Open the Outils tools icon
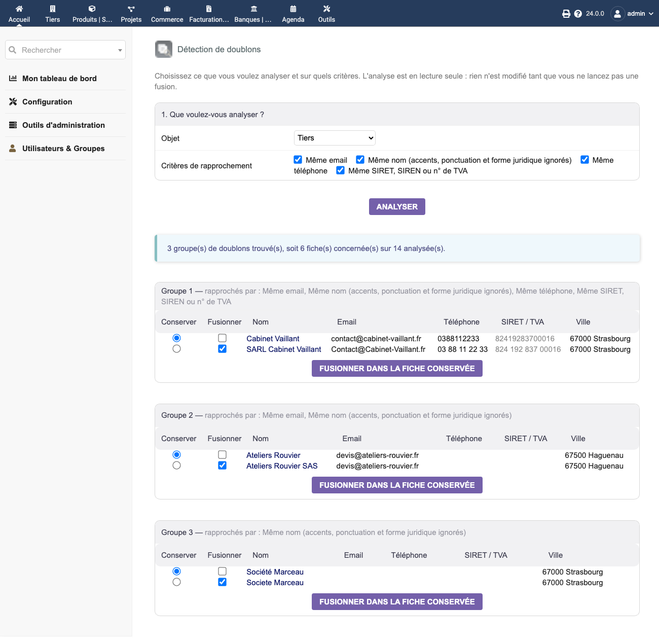659x644 pixels. (x=327, y=9)
